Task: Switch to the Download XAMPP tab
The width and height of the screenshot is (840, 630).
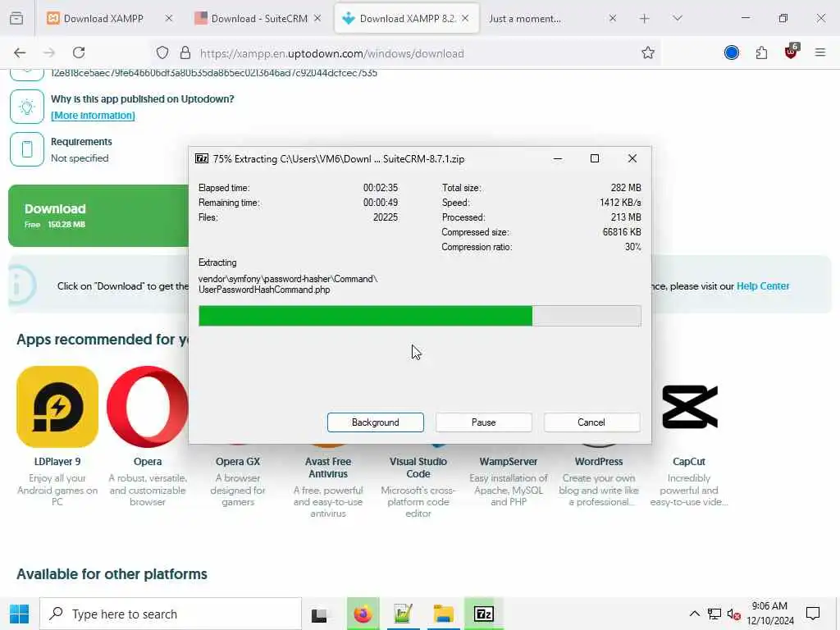Action: click(110, 19)
